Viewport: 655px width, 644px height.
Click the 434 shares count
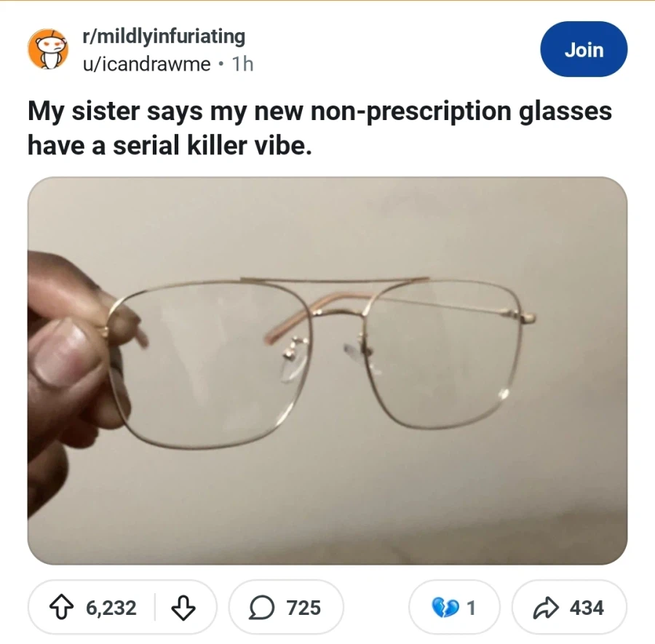587,608
